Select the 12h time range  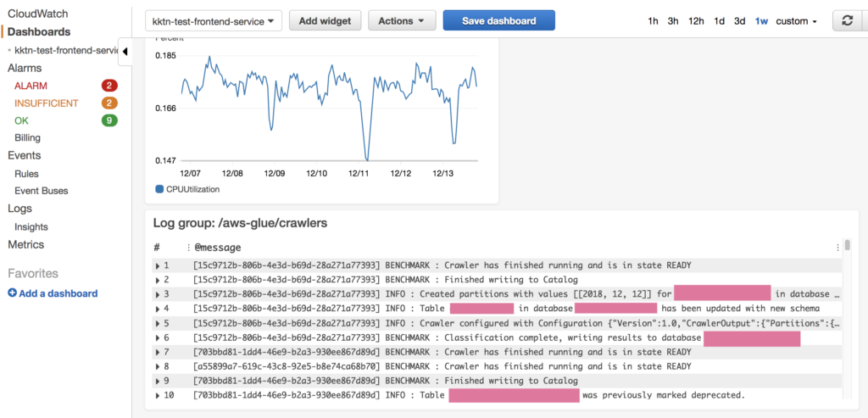(x=697, y=21)
